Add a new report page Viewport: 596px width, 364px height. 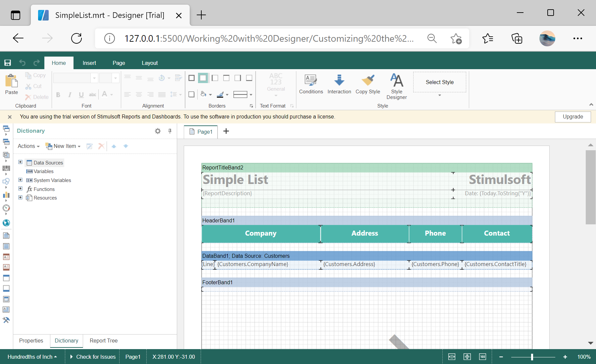(x=226, y=131)
